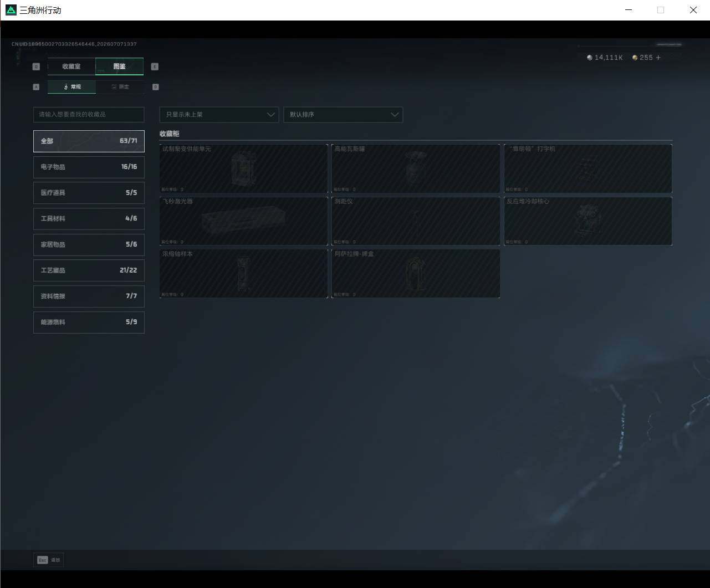Switch to the 限定 sub-tab
710x588 pixels.
click(x=120, y=87)
